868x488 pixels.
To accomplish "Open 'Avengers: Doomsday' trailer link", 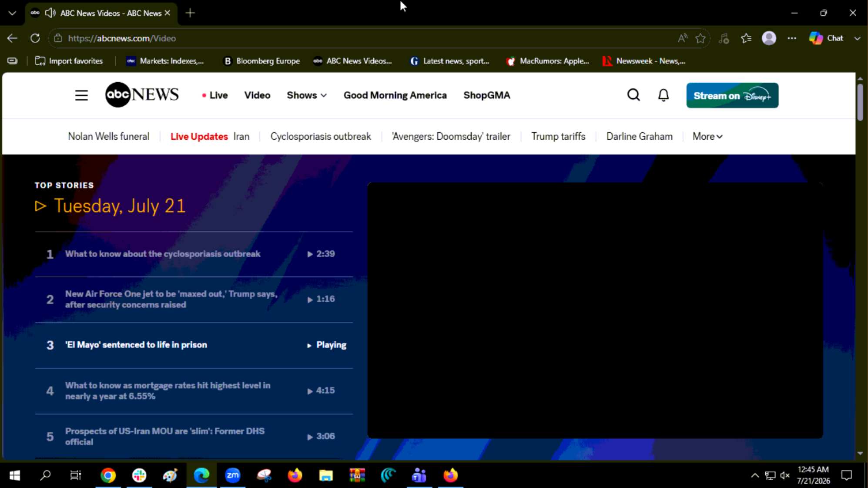I will click(451, 137).
